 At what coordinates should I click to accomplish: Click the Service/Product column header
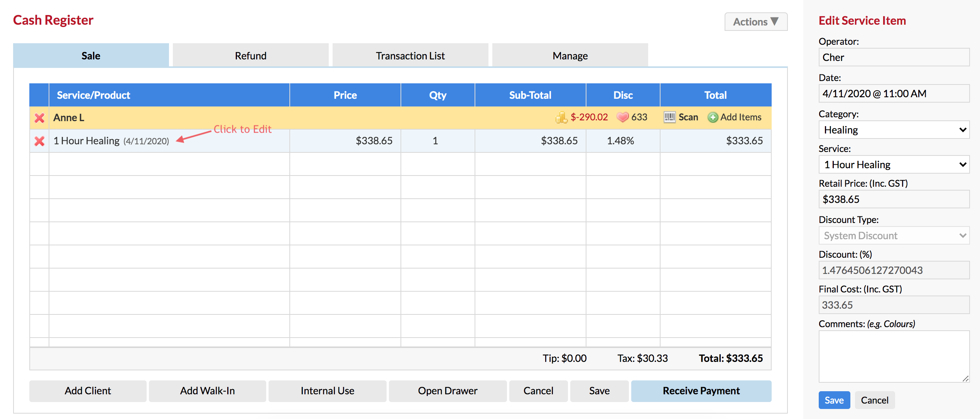(x=169, y=95)
